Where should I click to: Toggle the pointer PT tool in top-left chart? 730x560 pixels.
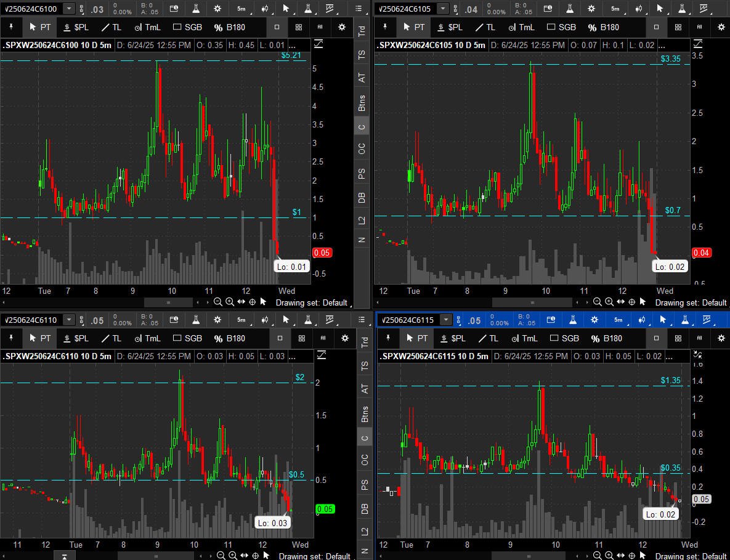40,27
